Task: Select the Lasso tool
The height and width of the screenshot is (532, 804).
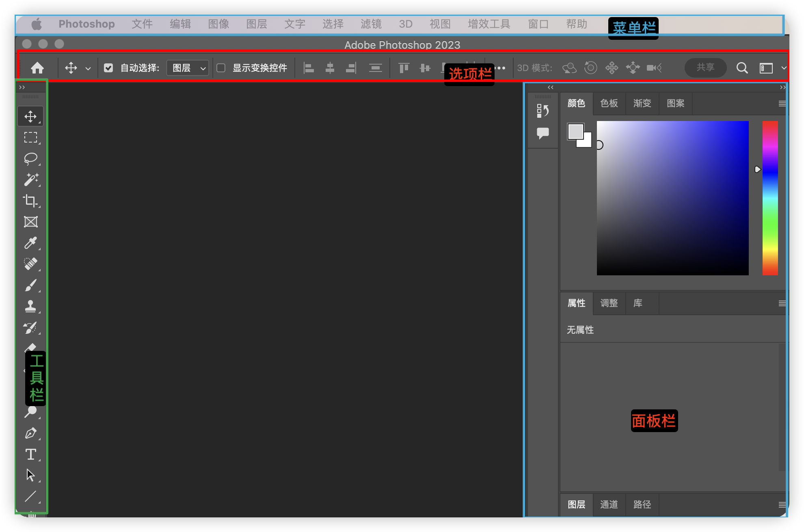Action: pos(30,159)
